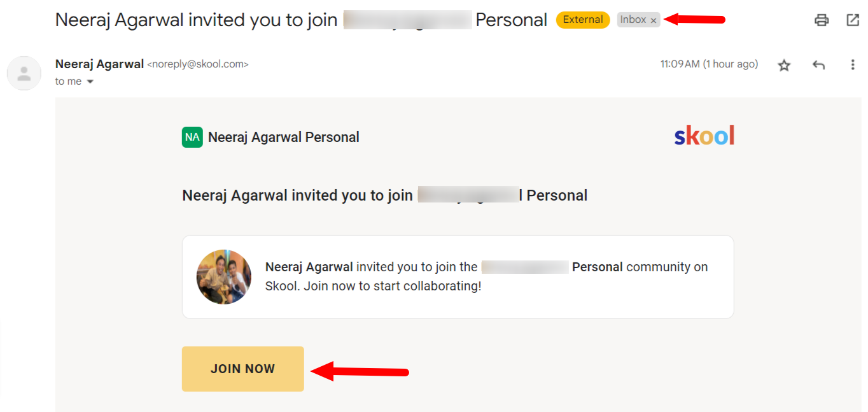The image size is (868, 412).
Task: Click the noreply@skool.com sender address
Action: coord(198,64)
